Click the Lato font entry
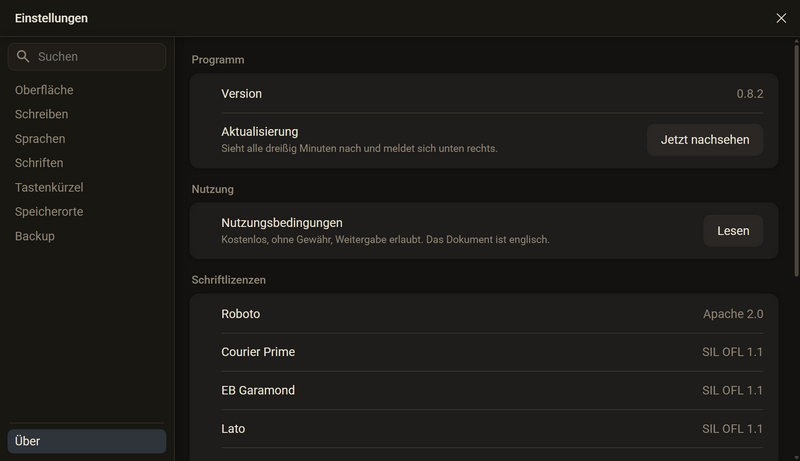 tap(233, 429)
